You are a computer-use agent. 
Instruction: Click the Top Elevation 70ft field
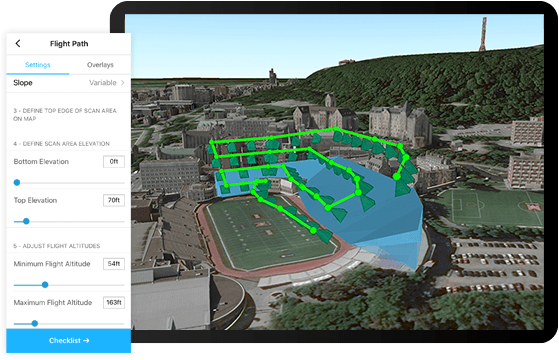[x=114, y=200]
